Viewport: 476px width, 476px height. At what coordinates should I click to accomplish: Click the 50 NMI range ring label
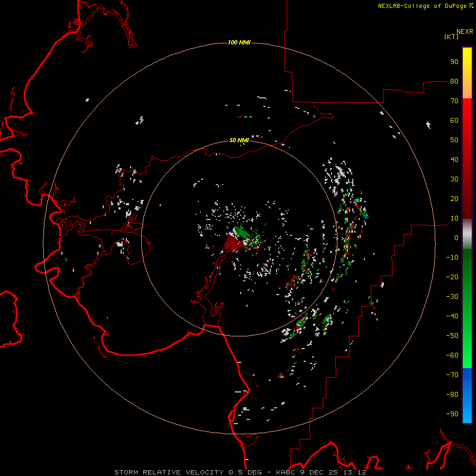coord(239,140)
